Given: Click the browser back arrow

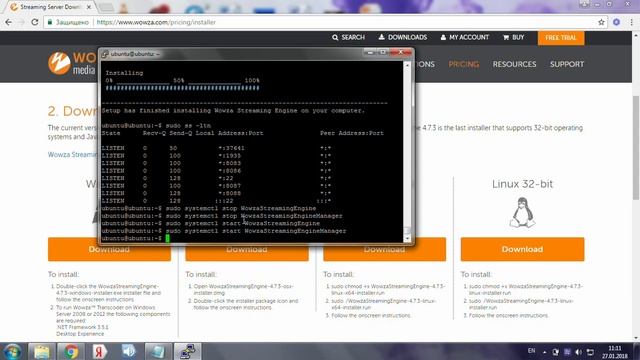Looking at the screenshot, I should 8,22.
